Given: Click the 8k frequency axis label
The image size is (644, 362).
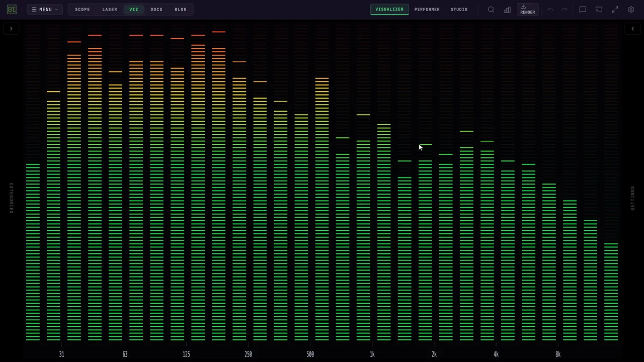Looking at the screenshot, I should [557, 354].
